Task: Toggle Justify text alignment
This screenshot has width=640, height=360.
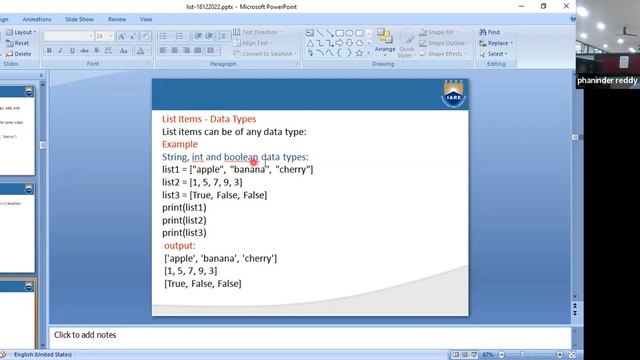Action: click(198, 51)
